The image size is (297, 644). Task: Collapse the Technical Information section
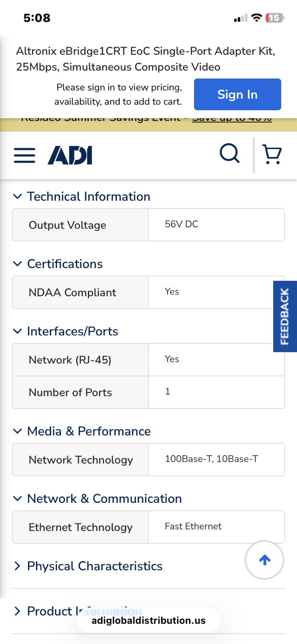(82, 196)
